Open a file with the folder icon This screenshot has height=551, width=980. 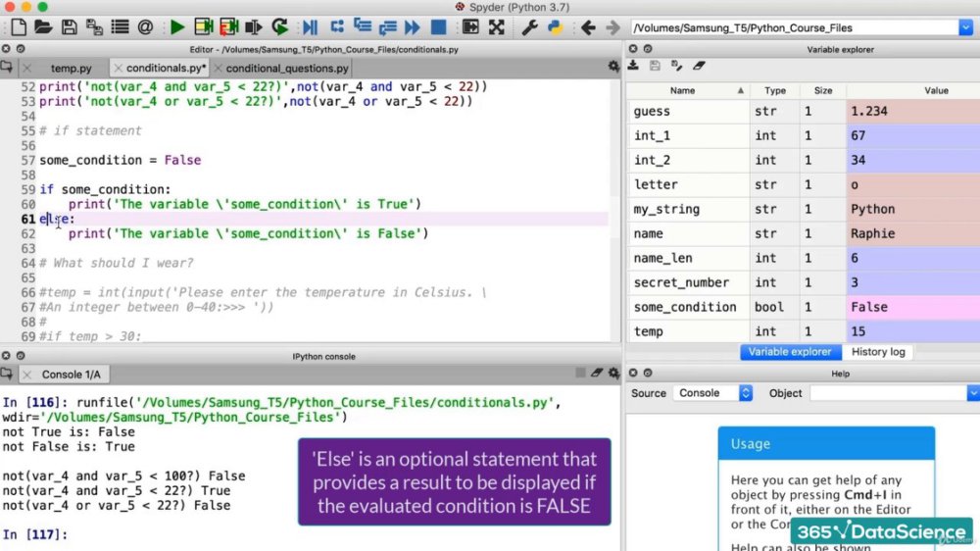[43, 26]
